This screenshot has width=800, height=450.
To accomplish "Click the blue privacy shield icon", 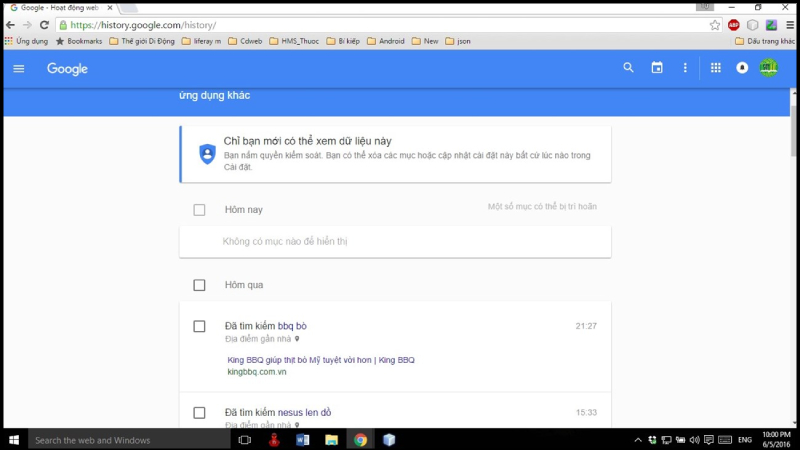I will pos(207,154).
